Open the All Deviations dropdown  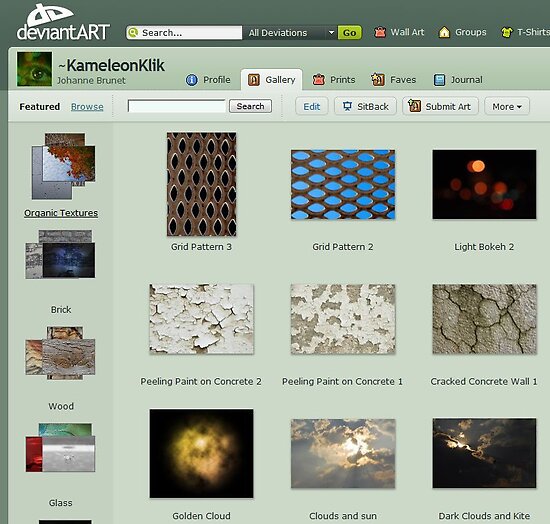pyautogui.click(x=290, y=33)
